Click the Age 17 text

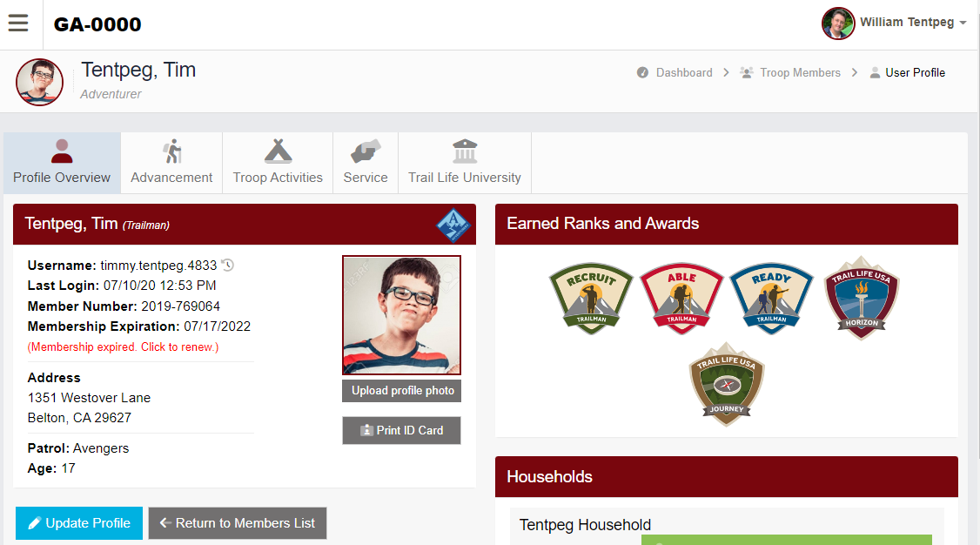(x=51, y=468)
